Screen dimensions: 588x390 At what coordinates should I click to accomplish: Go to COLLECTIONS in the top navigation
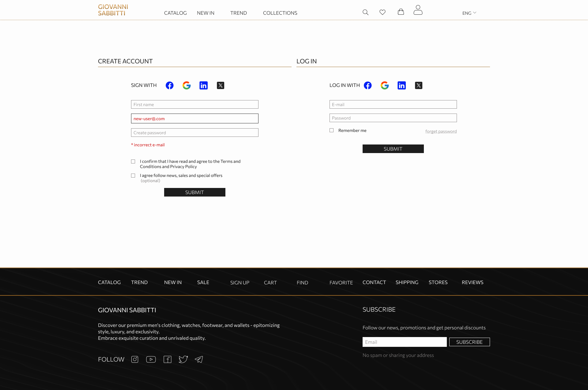coord(280,13)
